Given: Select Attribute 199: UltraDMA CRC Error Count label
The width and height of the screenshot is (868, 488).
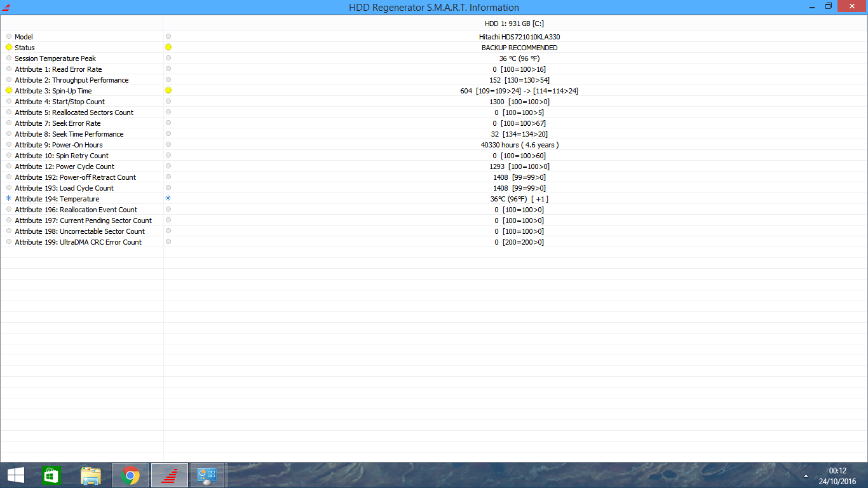Looking at the screenshot, I should coord(78,242).
